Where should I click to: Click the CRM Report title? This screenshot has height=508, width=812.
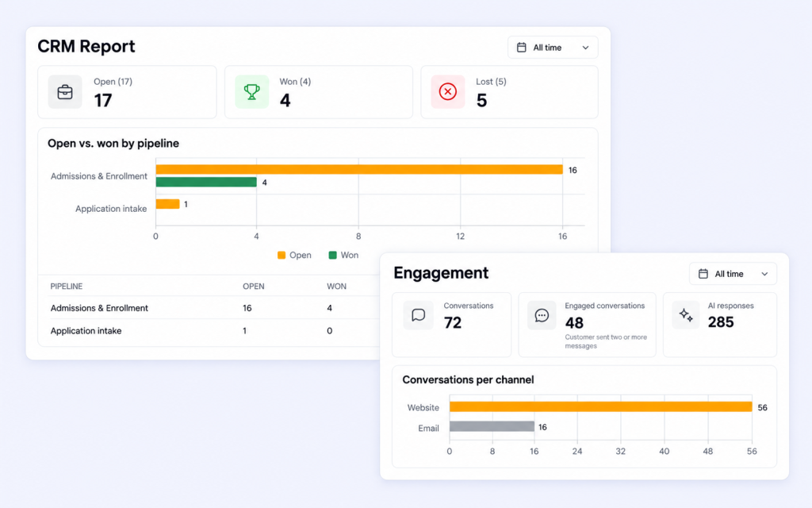86,46
